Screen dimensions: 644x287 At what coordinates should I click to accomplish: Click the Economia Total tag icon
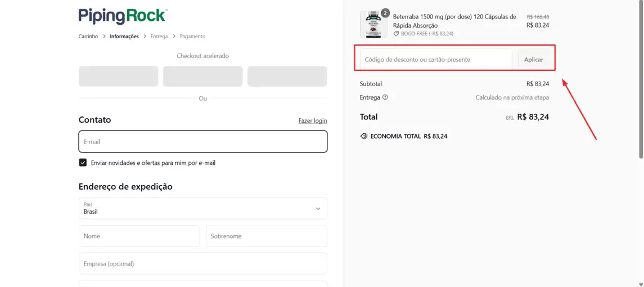363,136
